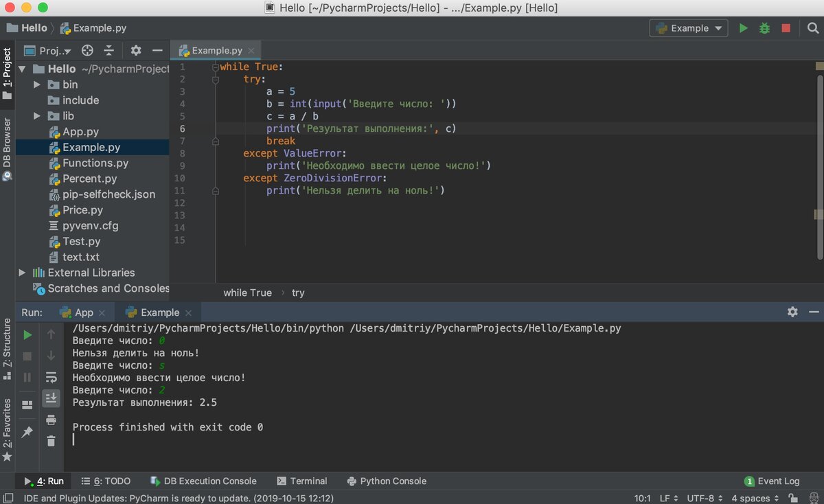Image resolution: width=824 pixels, height=504 pixels.
Task: Start debugging with the bug icon
Action: [764, 28]
